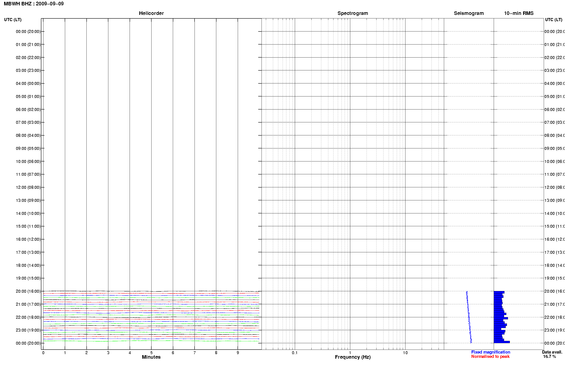Click the bottom green helicorder trace
This screenshot has height=368, width=588.
click(x=151, y=341)
